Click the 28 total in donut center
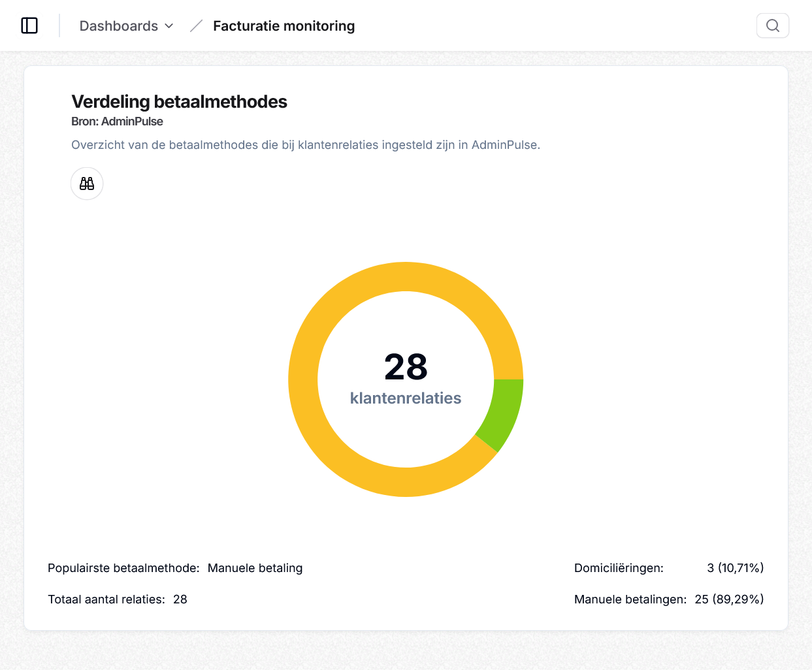 pos(406,366)
